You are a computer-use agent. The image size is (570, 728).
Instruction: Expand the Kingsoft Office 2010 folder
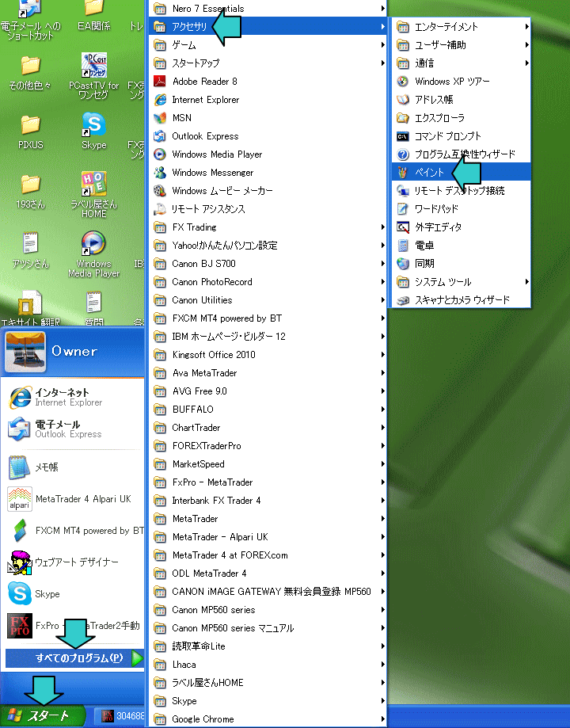click(268, 355)
